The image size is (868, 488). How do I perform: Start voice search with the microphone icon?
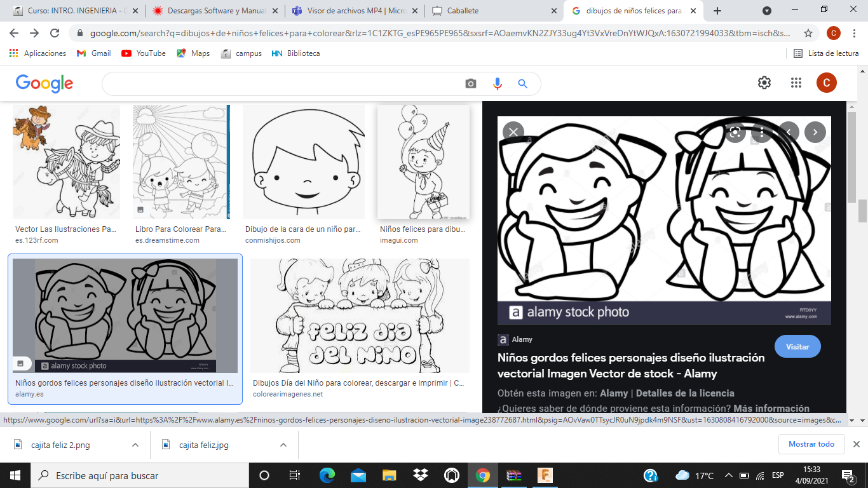497,84
